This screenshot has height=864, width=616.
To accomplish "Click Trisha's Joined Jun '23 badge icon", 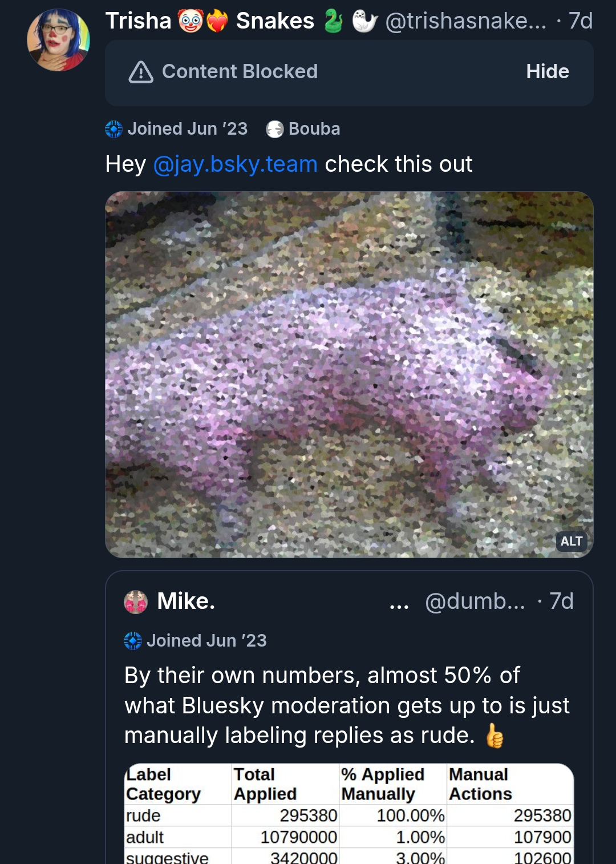I will tap(114, 130).
